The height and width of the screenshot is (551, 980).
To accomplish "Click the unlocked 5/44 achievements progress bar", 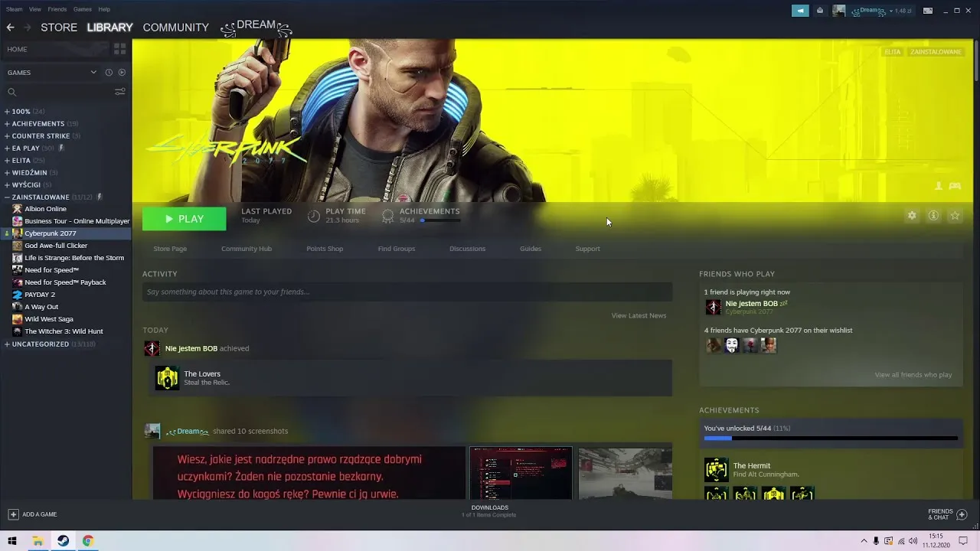I will pos(831,439).
